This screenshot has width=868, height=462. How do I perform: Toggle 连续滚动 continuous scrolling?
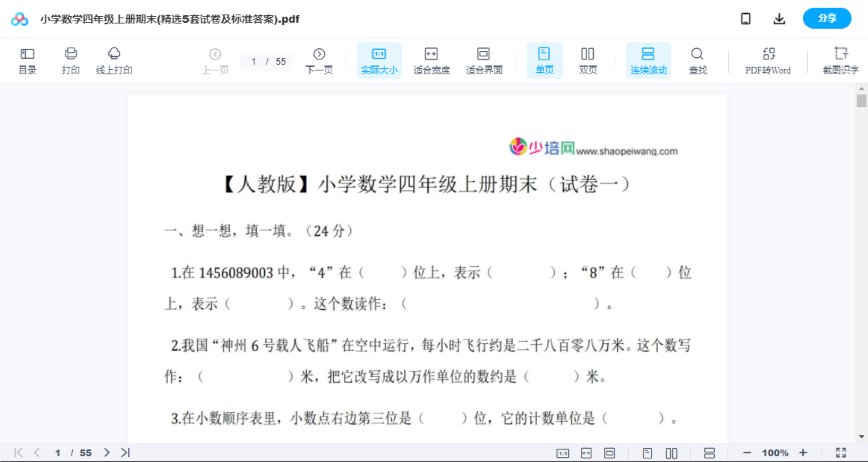[x=648, y=60]
